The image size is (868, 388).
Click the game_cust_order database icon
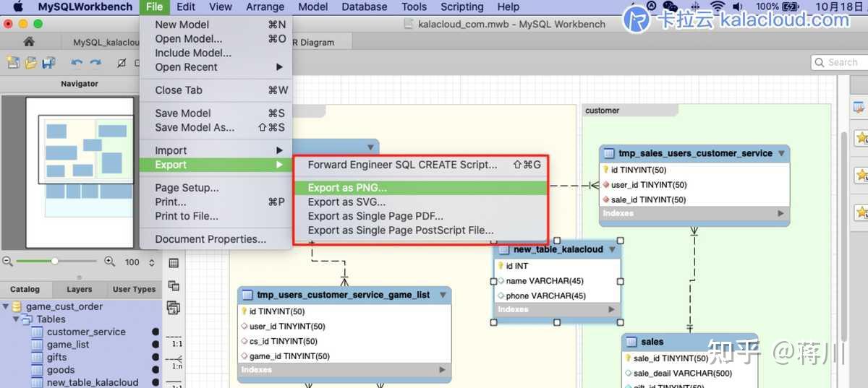click(17, 306)
